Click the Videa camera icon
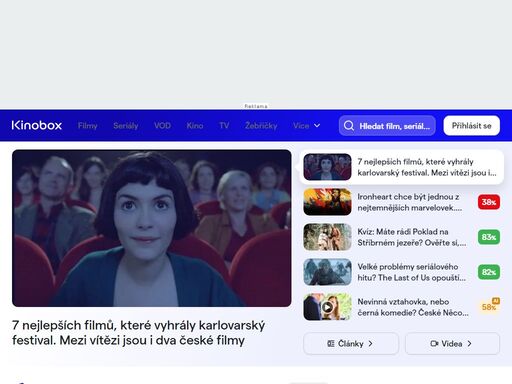512x384 pixels. 434,343
